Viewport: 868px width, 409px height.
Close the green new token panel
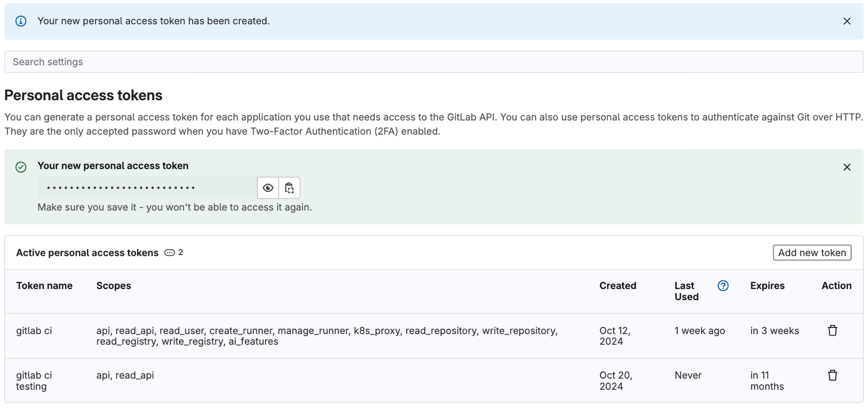(847, 167)
